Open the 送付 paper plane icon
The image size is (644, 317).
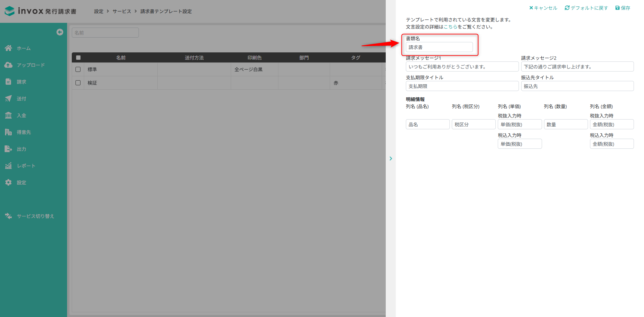8,98
